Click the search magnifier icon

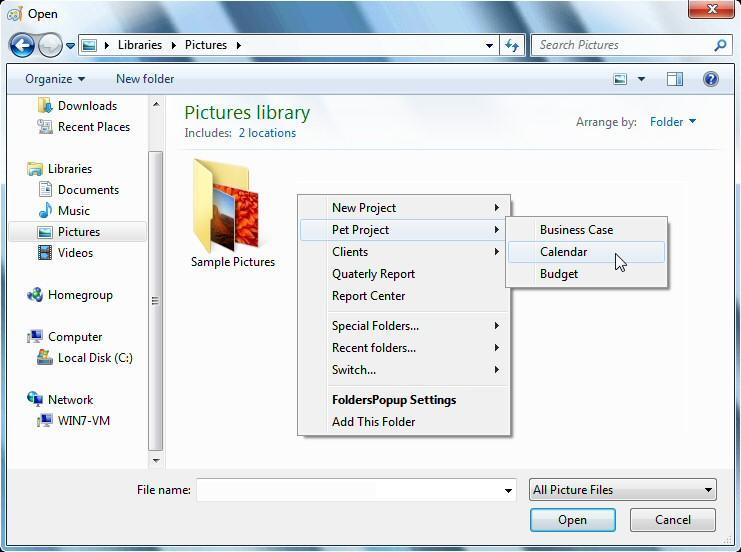(720, 45)
